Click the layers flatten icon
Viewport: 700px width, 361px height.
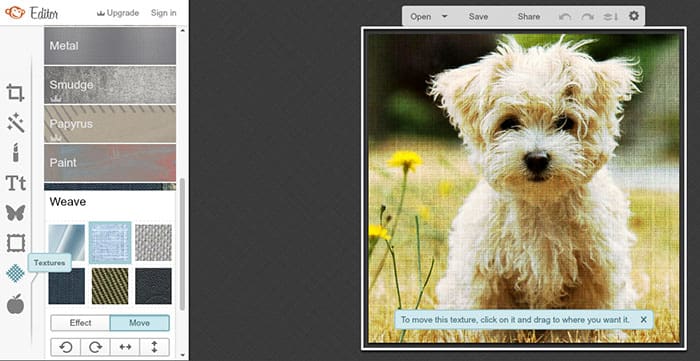point(610,17)
